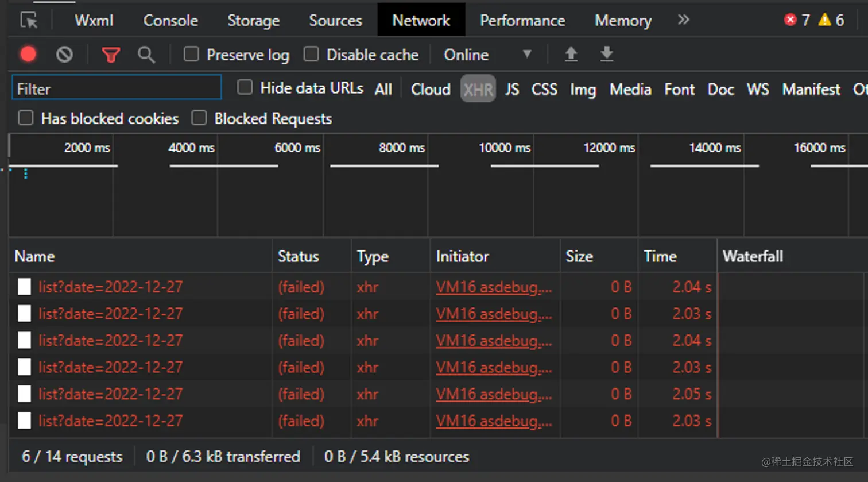Switch to the Console tab
This screenshot has height=482, width=868.
[x=170, y=21]
